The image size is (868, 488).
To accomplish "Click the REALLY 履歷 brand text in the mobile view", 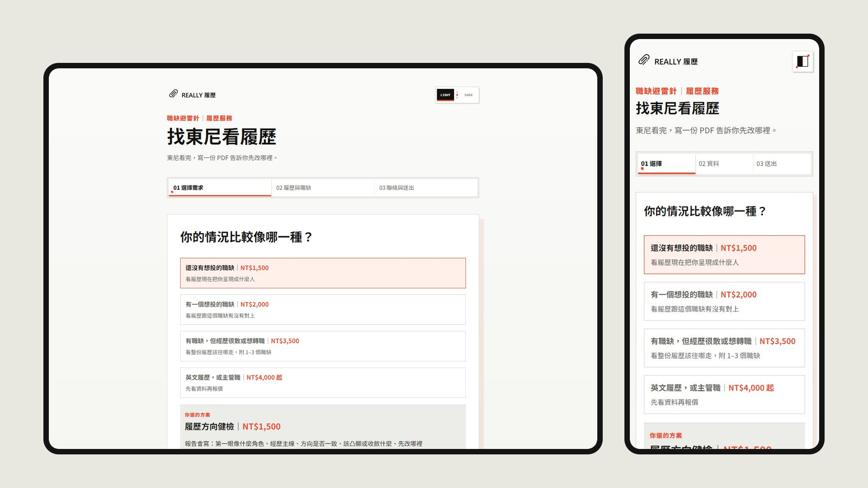I will tap(676, 62).
